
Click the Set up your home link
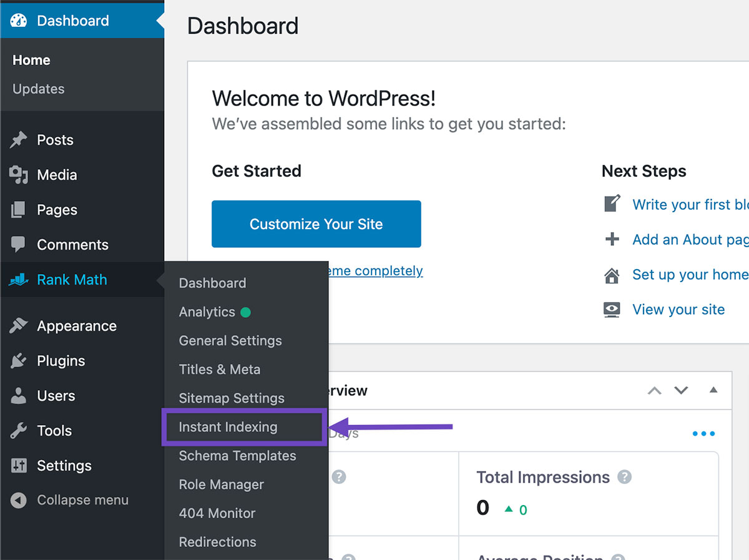(x=690, y=274)
